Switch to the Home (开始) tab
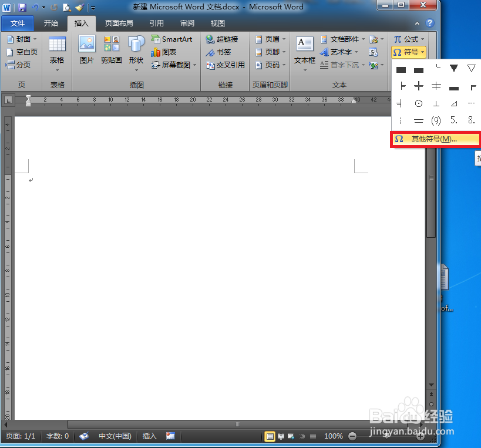 pos(51,23)
